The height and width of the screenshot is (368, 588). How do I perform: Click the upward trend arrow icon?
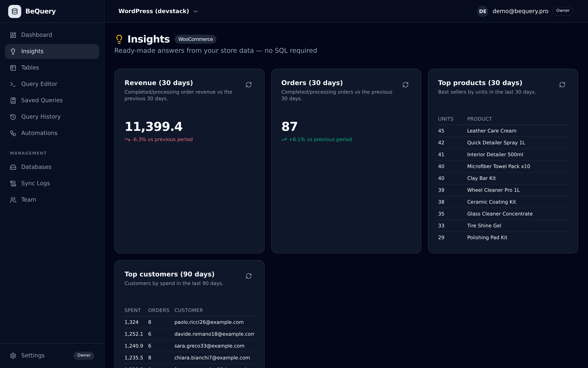pyautogui.click(x=284, y=139)
